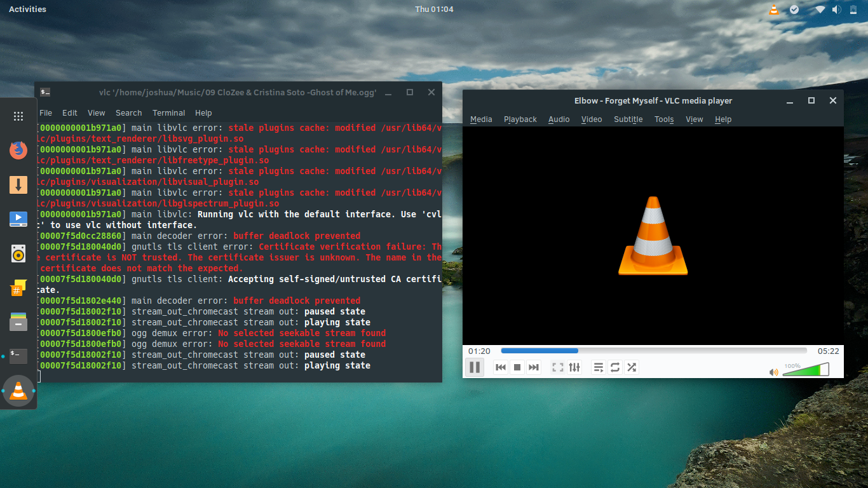The height and width of the screenshot is (488, 868).
Task: Show applications grid in the dock
Action: 18,116
